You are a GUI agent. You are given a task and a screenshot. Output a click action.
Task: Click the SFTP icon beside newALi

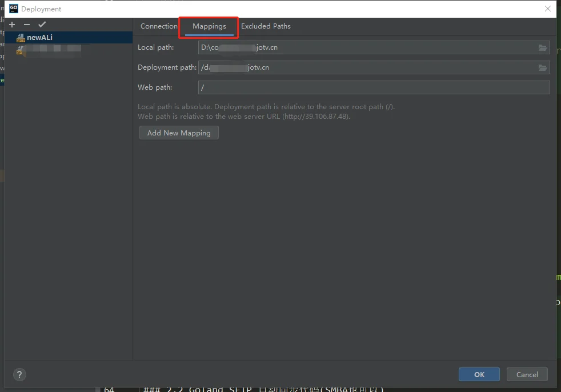(21, 38)
